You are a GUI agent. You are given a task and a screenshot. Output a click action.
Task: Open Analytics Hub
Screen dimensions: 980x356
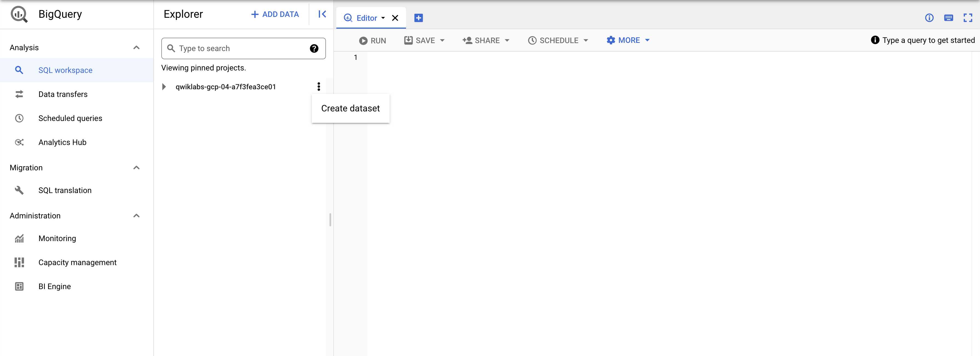62,142
